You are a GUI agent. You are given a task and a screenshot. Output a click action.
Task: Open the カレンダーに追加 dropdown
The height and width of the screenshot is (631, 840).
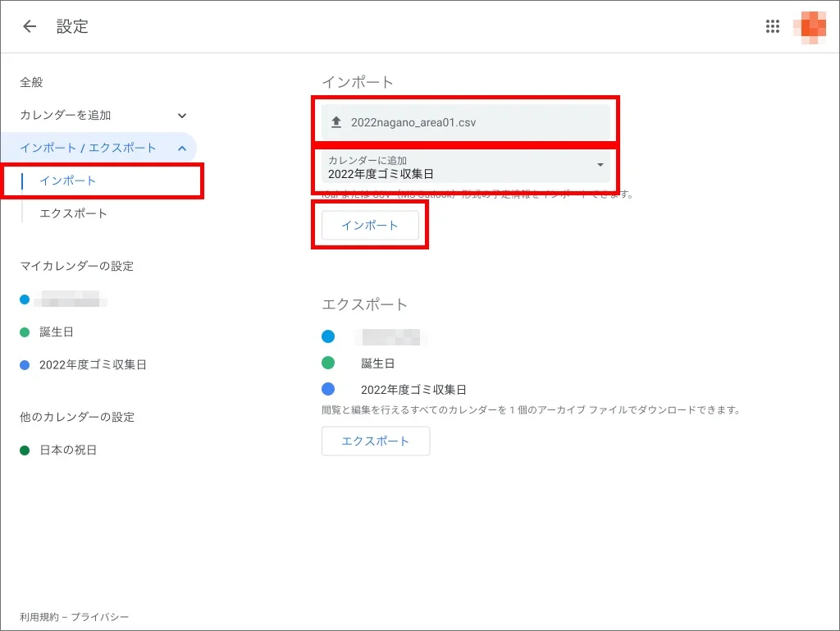point(464,167)
